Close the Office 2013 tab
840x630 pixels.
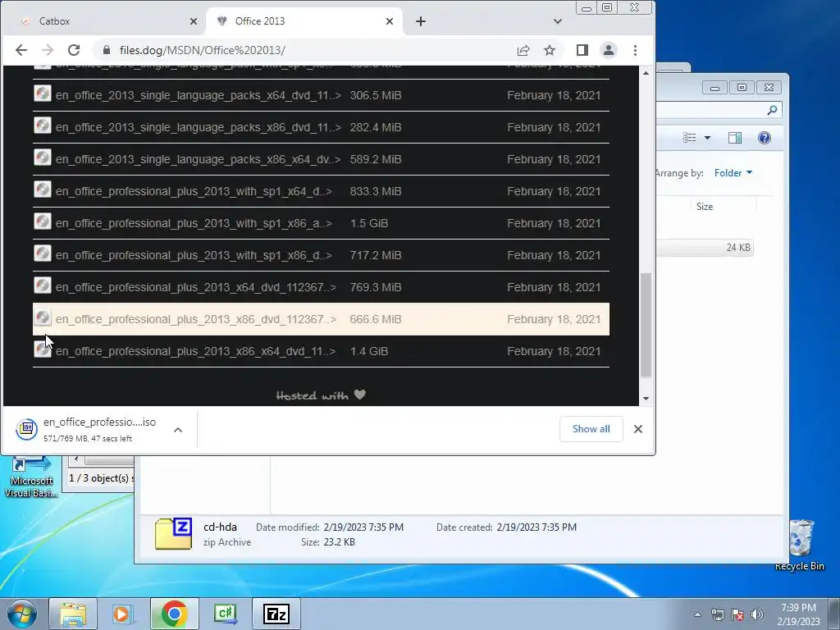[x=390, y=21]
